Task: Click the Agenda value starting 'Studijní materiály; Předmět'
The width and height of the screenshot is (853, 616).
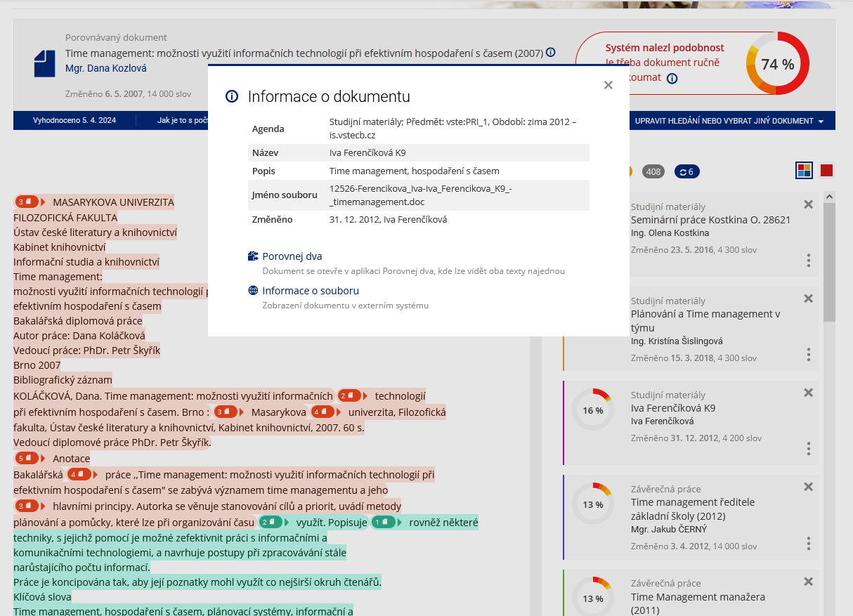Action: 452,127
